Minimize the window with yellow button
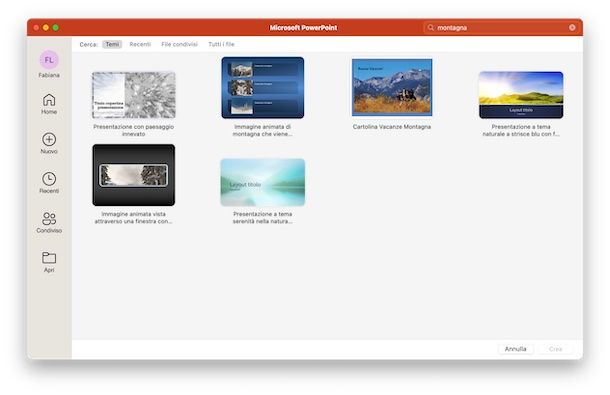This screenshot has height=395, width=610. point(46,28)
